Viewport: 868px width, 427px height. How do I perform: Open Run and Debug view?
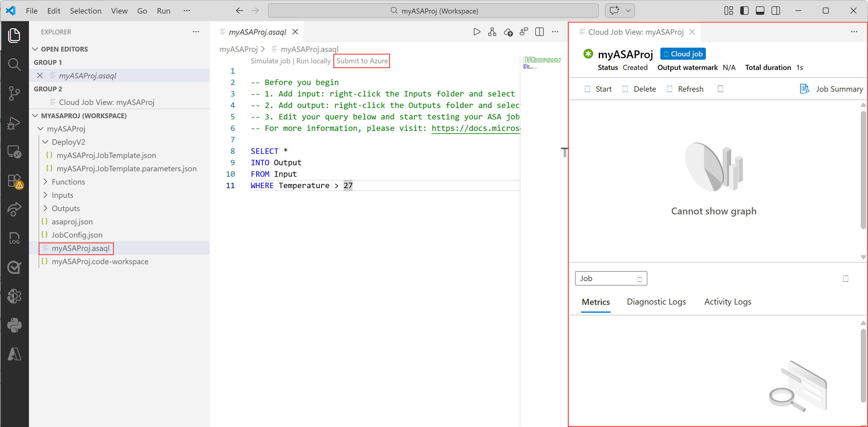point(14,123)
